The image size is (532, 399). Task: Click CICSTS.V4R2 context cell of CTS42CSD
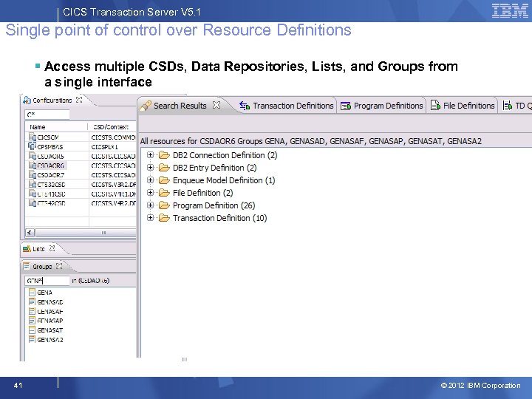(x=113, y=203)
